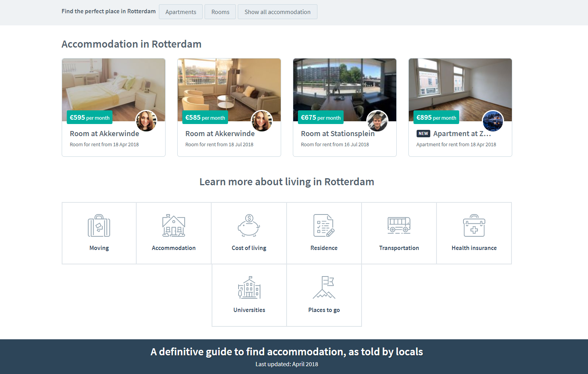
Task: Open the Places to go flag icon
Action: 324,288
